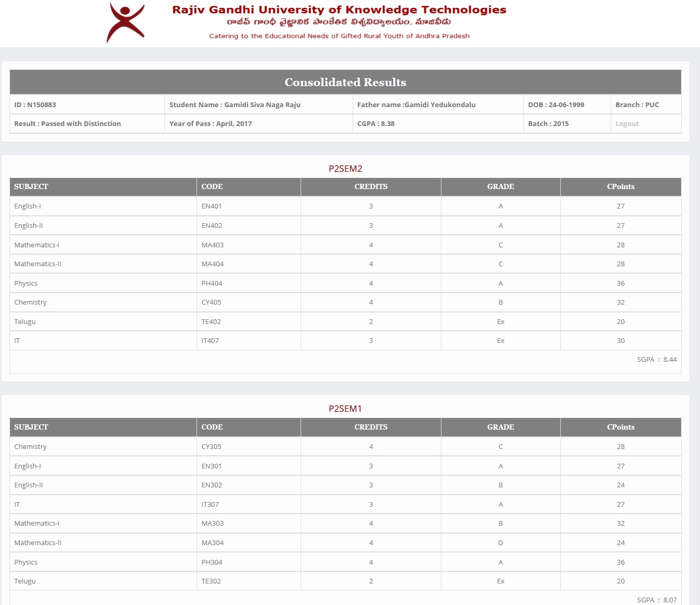Click grade B in the CY405 row

(x=501, y=302)
